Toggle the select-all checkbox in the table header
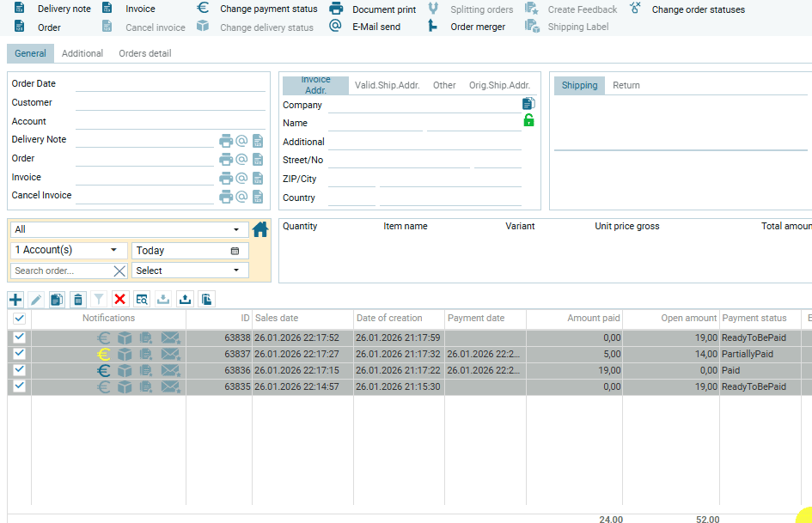The width and height of the screenshot is (812, 523). [x=19, y=319]
